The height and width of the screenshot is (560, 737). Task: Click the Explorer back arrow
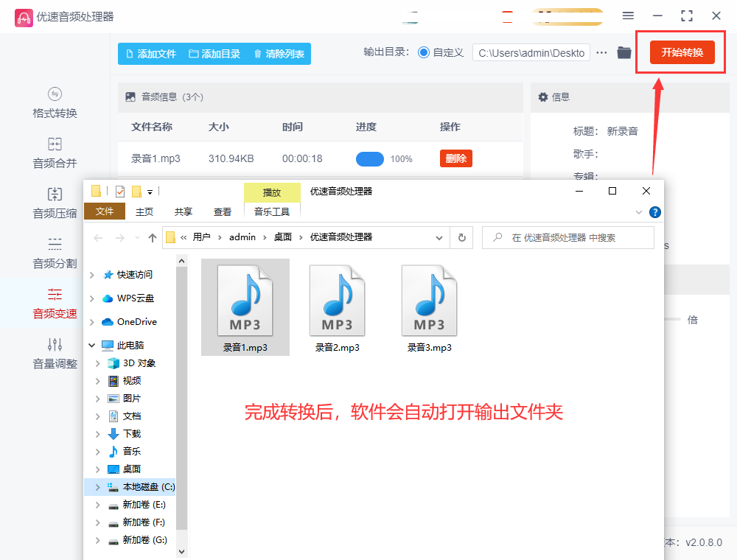coord(98,238)
